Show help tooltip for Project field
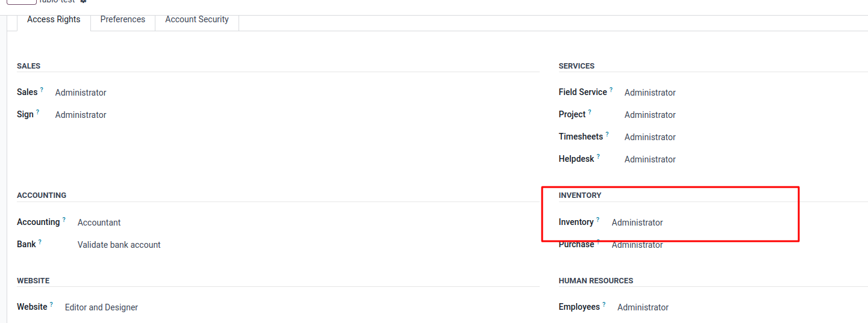 [x=590, y=112]
